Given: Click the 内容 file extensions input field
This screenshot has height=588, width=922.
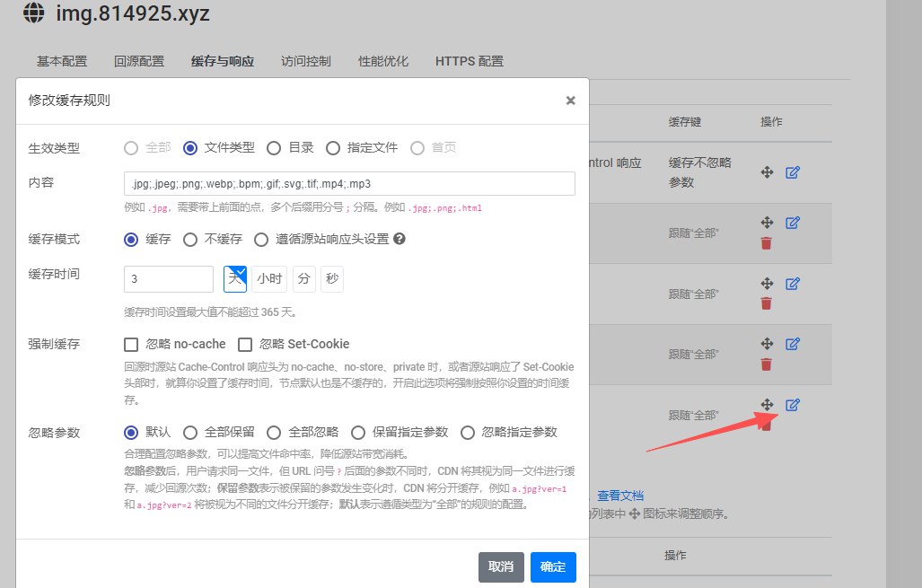Looking at the screenshot, I should [x=349, y=184].
